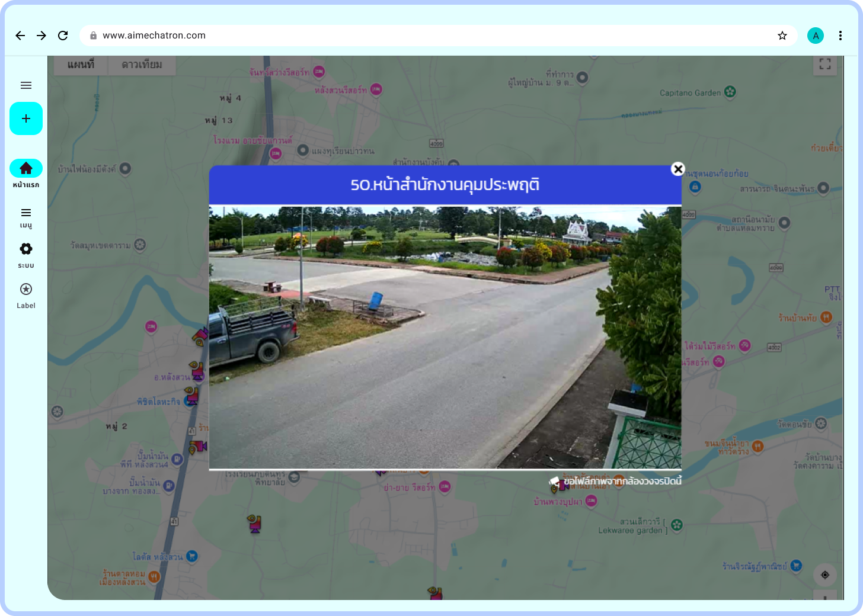Click the CCTV camera snapshot image

(x=445, y=338)
